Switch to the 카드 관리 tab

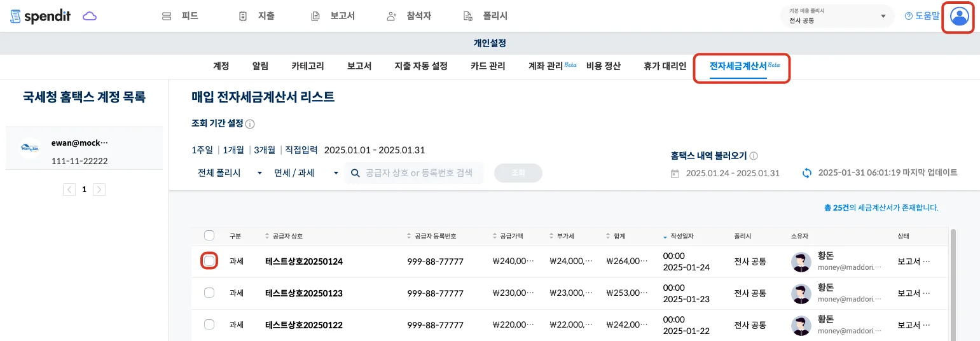coord(488,66)
